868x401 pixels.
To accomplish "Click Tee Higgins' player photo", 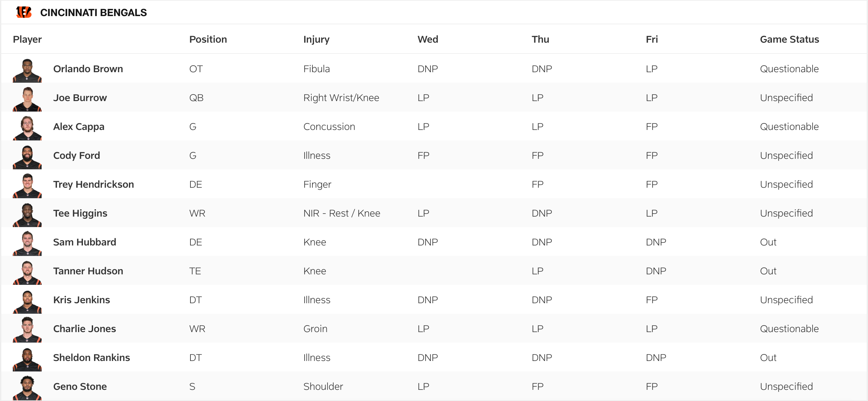I will pyautogui.click(x=27, y=215).
